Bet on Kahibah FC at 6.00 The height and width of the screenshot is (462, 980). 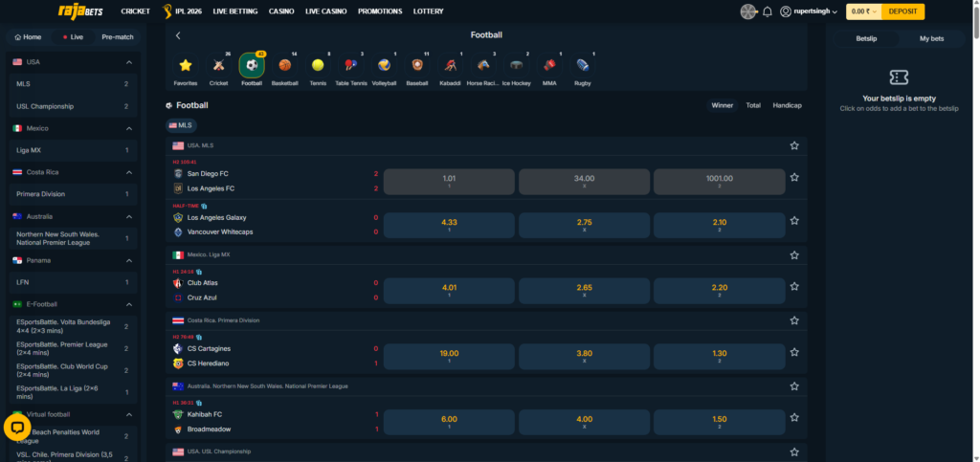pyautogui.click(x=449, y=422)
